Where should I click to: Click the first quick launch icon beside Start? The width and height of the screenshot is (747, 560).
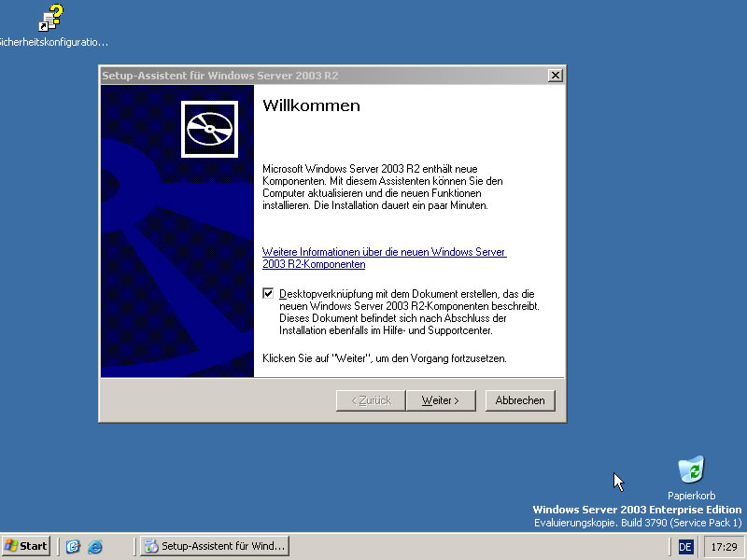[x=73, y=546]
